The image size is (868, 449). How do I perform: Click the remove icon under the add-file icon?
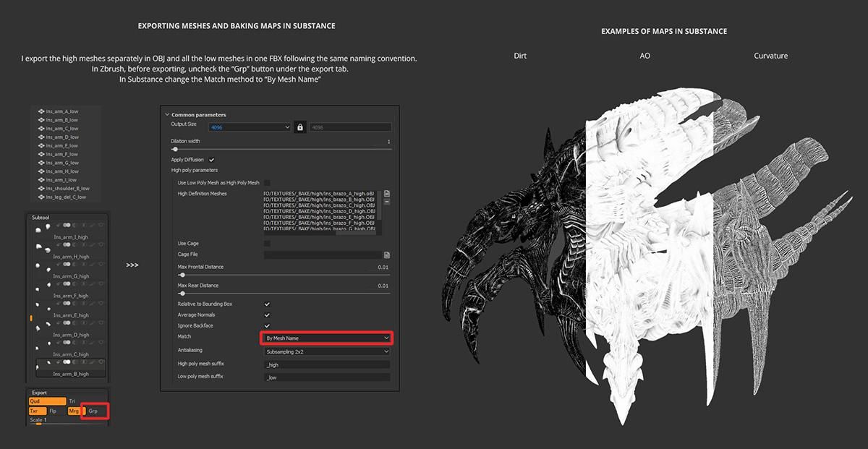(x=387, y=202)
